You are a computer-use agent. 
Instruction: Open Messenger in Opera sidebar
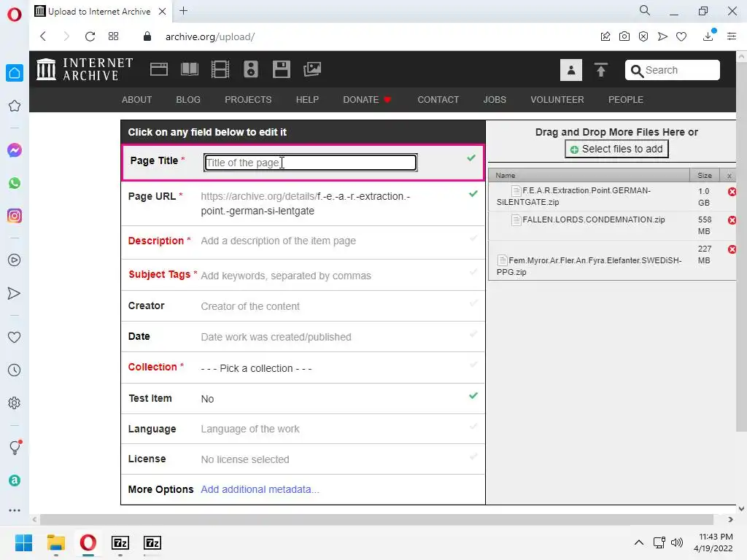pos(15,150)
